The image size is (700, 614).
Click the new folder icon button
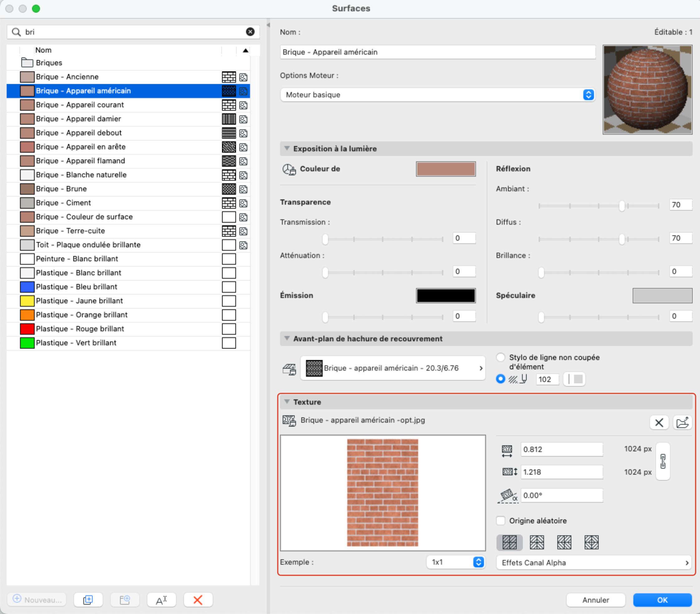(x=125, y=600)
